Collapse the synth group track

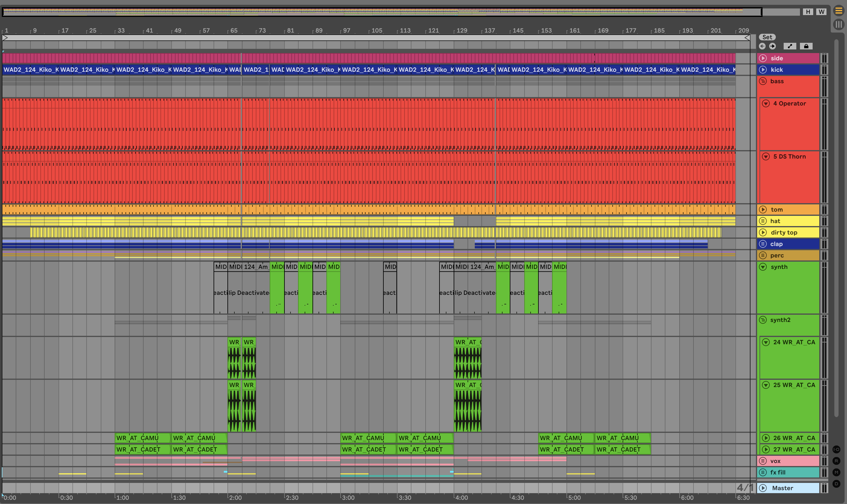point(763,267)
